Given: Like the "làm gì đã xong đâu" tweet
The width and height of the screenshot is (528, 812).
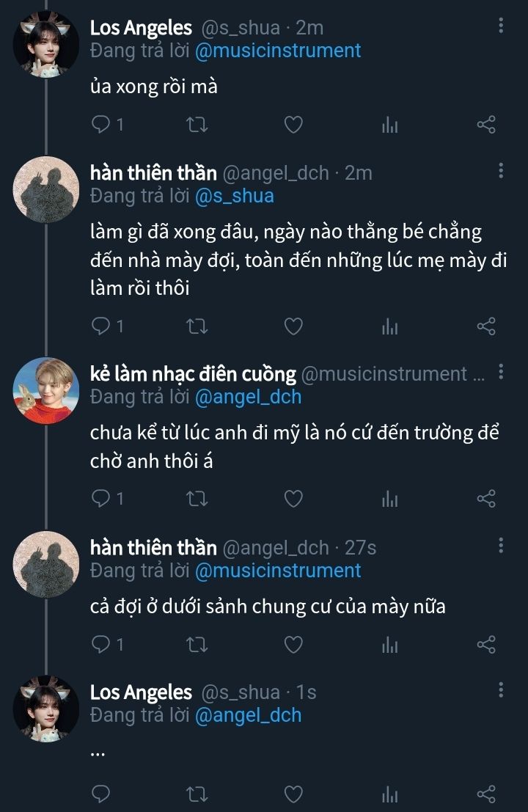Looking at the screenshot, I should (293, 326).
